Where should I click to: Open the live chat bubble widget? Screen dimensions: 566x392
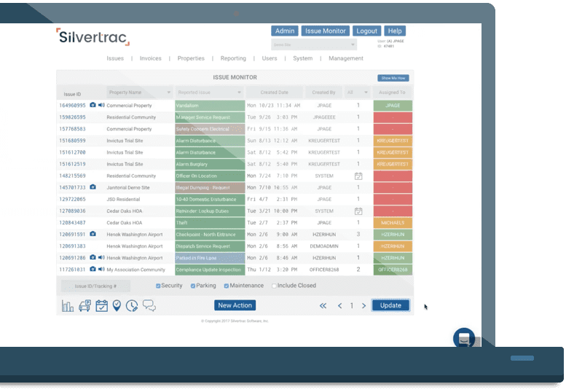click(x=464, y=338)
